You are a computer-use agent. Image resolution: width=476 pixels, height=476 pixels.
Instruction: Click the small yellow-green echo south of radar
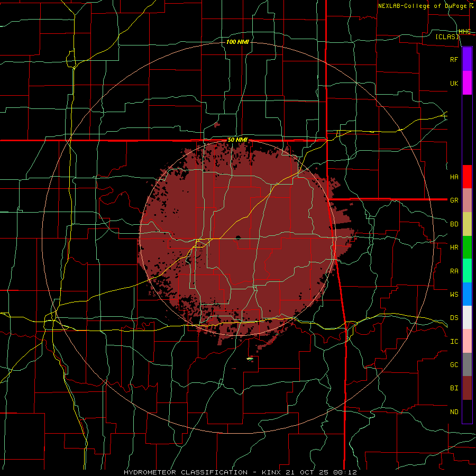coord(250,359)
